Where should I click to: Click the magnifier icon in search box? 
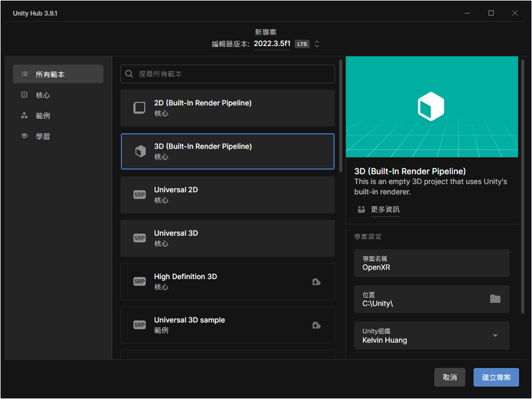[x=129, y=74]
